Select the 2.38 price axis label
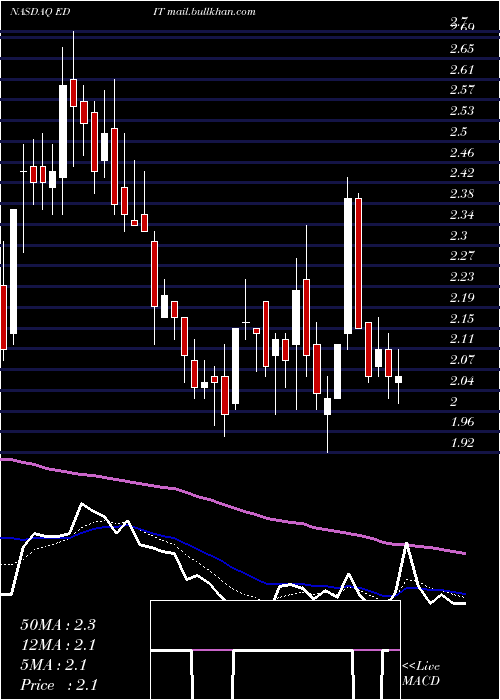The image size is (500, 700). pos(462,194)
